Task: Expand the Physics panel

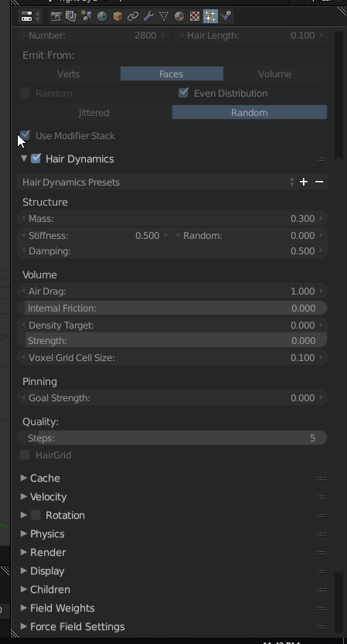Action: (x=24, y=533)
